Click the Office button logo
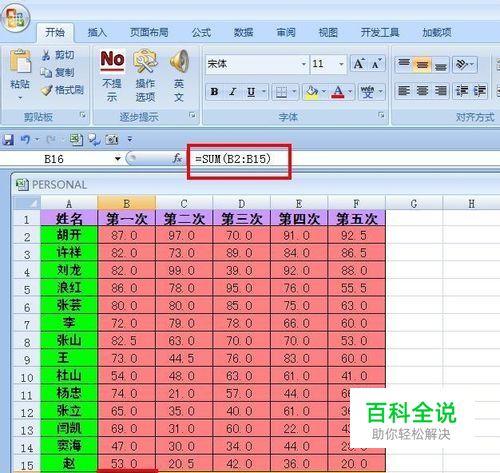Screen dimensions: 500x473 point(15,18)
